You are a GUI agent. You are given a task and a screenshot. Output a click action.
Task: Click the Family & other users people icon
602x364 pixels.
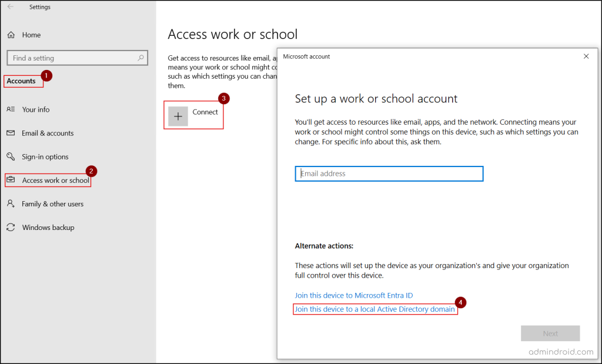click(x=11, y=203)
